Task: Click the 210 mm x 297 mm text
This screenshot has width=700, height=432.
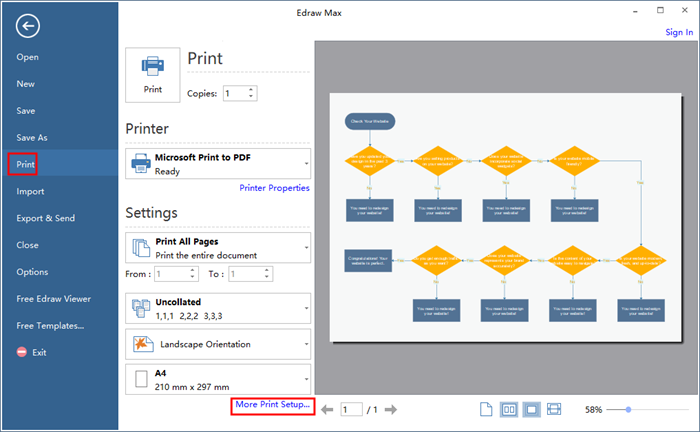Action: (x=192, y=387)
